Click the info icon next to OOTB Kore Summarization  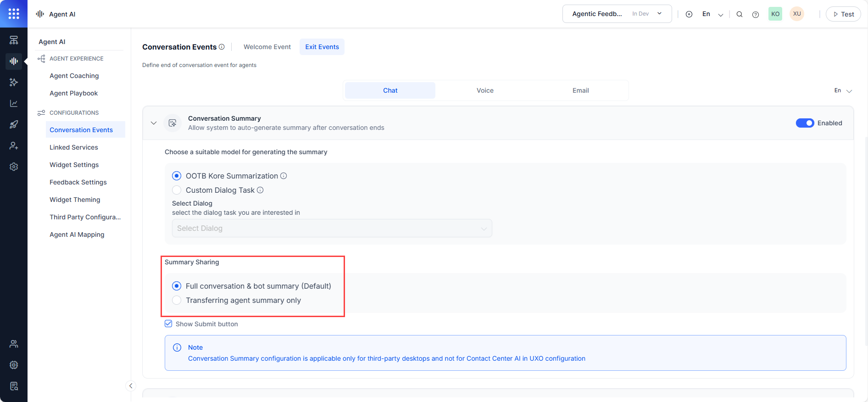284,176
